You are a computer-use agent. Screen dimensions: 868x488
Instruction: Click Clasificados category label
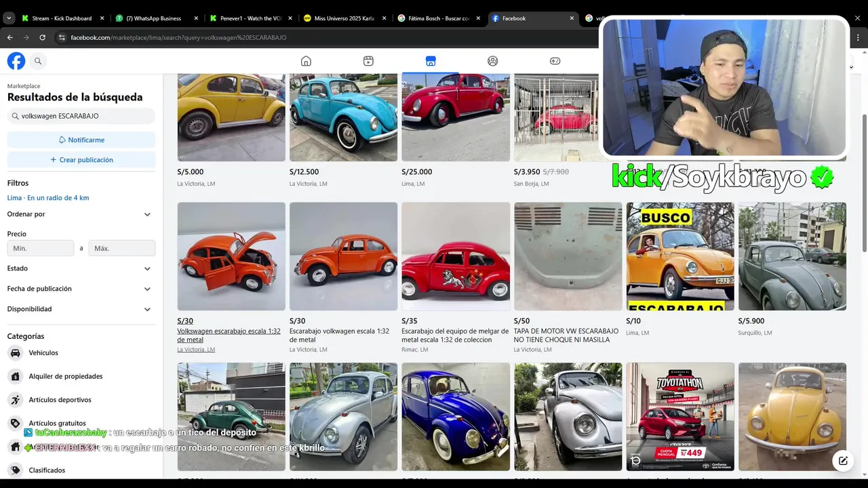[47, 470]
